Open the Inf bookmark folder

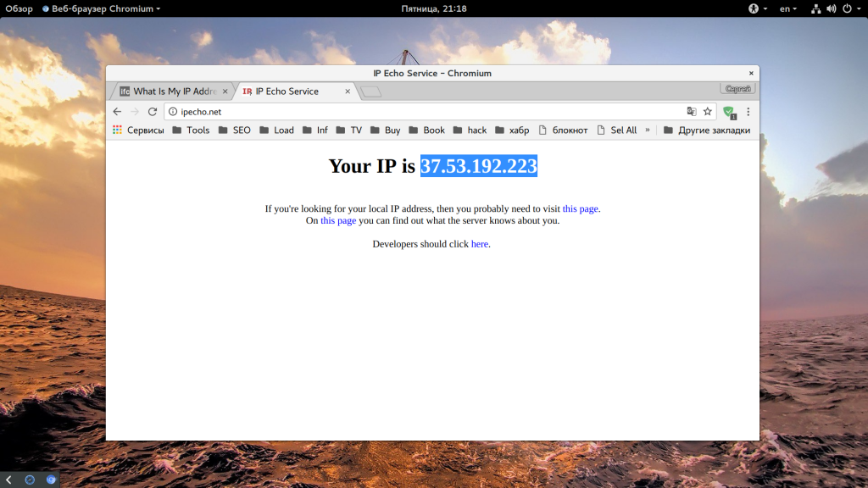[315, 130]
